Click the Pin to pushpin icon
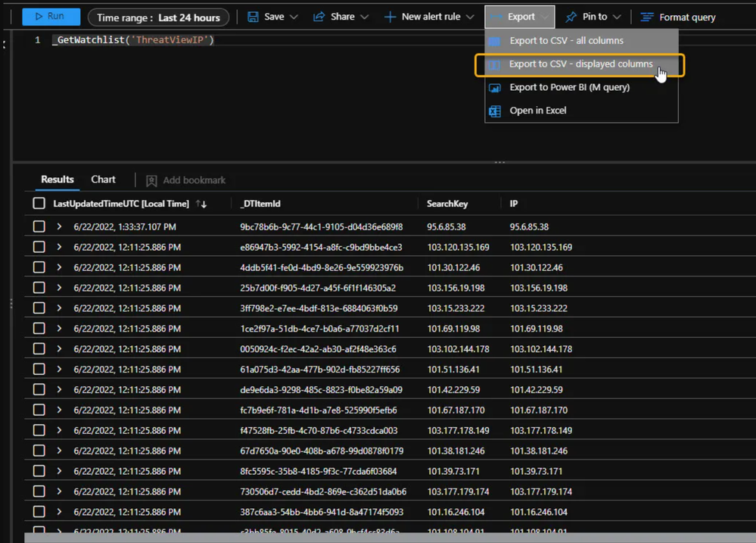 coord(571,17)
